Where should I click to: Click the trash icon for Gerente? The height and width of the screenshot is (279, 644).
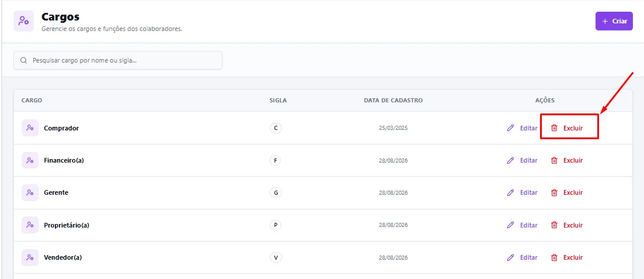pos(554,192)
